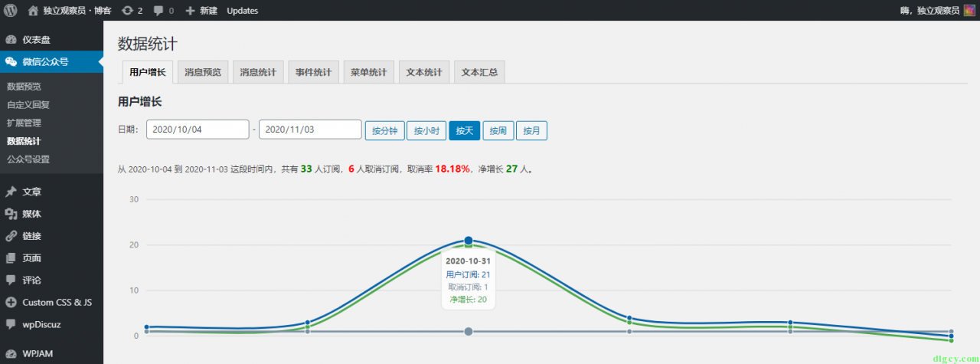Open the wpDiscuz menu
Image resolution: width=980 pixels, height=364 pixels.
tap(51, 324)
